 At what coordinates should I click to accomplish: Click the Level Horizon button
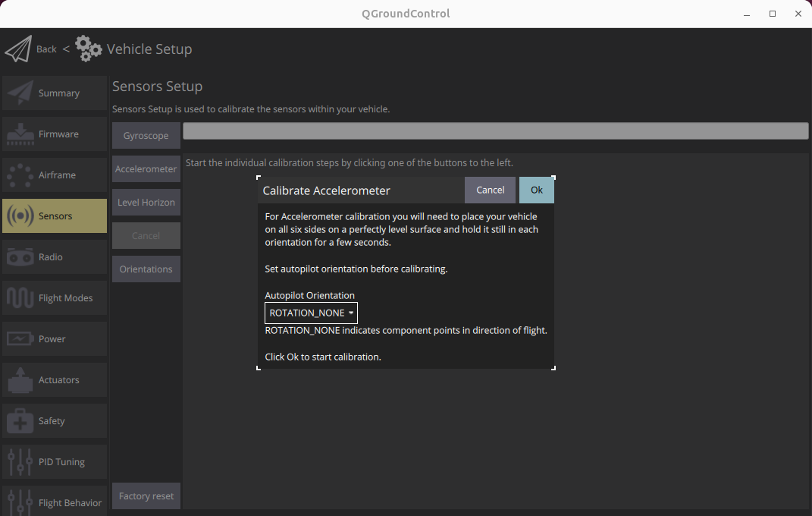[x=146, y=203]
